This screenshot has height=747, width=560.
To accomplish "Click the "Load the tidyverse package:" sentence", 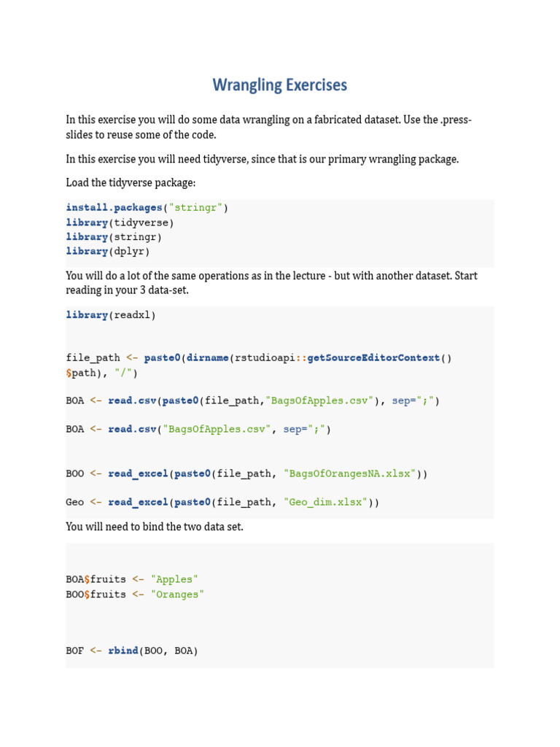I will (x=131, y=182).
